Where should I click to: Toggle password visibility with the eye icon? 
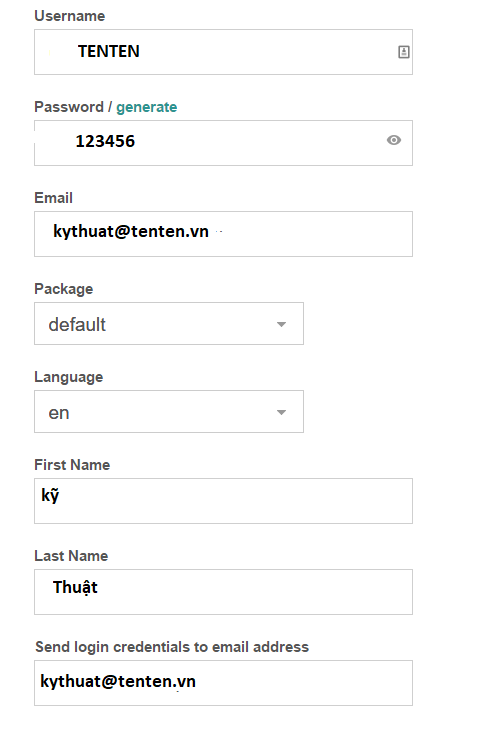point(394,140)
